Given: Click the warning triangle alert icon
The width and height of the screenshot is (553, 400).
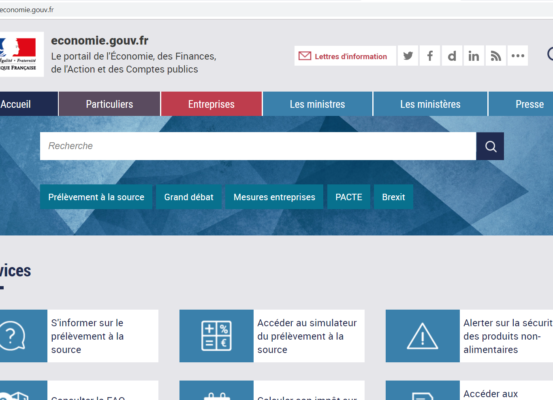Looking at the screenshot, I should point(423,336).
